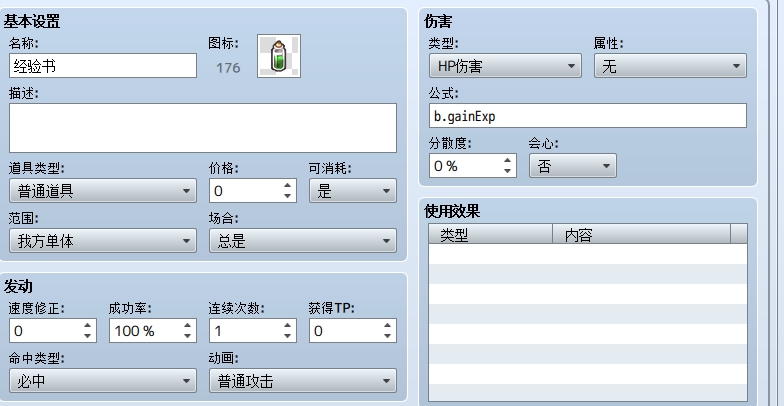Open the 可消耗 dropdown set to 是

[x=353, y=191]
